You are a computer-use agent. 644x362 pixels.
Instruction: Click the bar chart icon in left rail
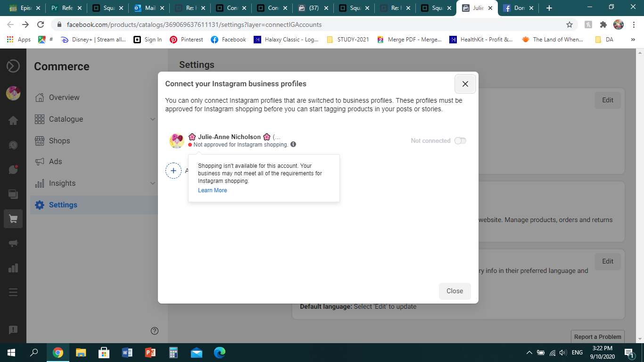(13, 268)
